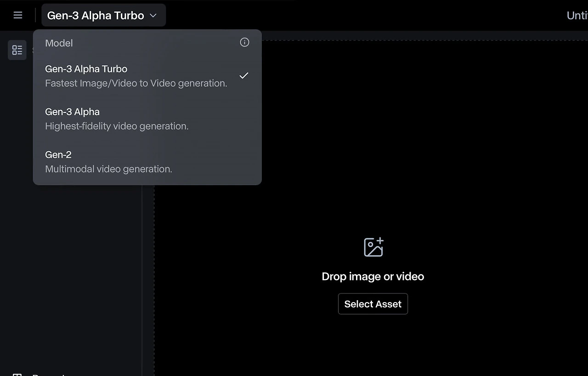Click the checkmark beside Gen-3 Alpha Turbo
Image resolution: width=588 pixels, height=376 pixels.
[x=244, y=75]
